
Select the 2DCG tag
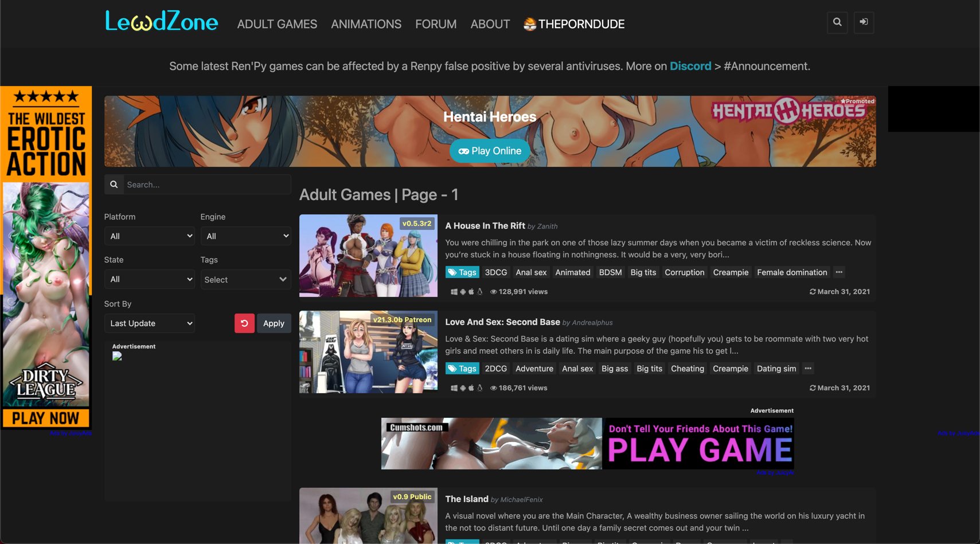click(x=495, y=369)
